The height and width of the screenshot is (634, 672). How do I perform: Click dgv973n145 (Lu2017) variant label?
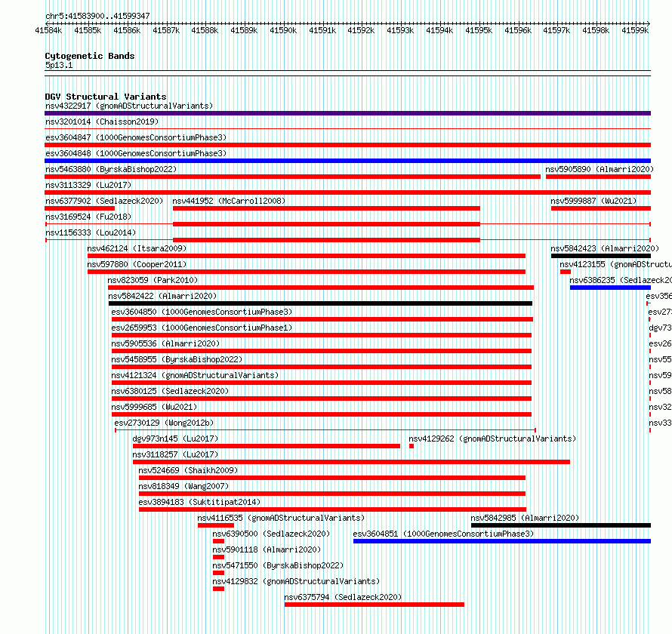click(x=175, y=439)
